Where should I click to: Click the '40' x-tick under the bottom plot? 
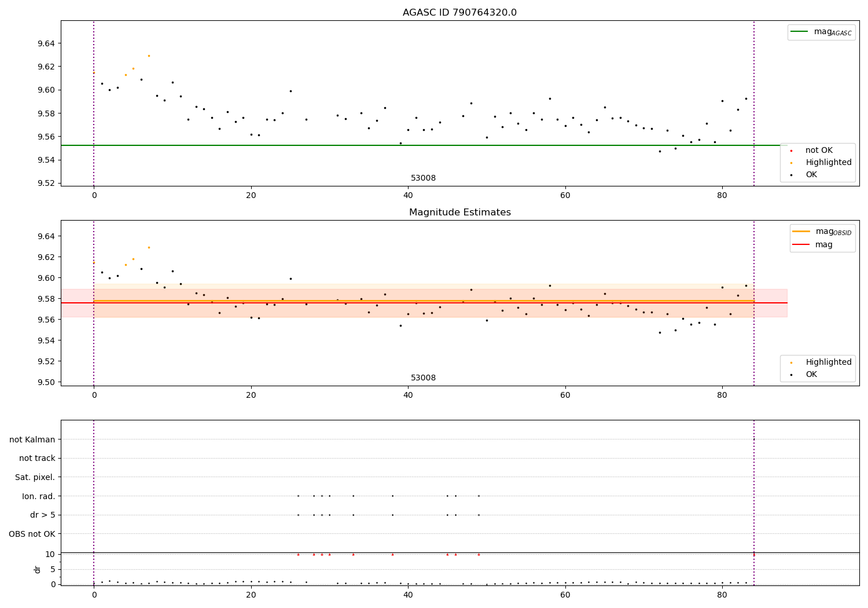[x=408, y=595]
